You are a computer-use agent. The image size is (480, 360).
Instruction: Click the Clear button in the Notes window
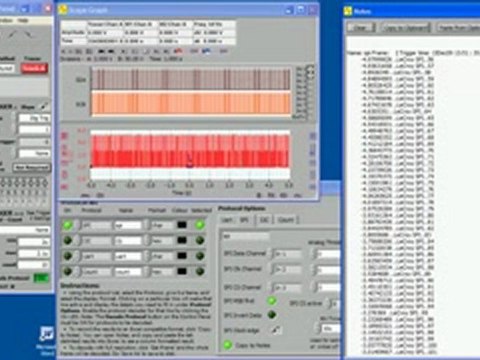(x=361, y=27)
